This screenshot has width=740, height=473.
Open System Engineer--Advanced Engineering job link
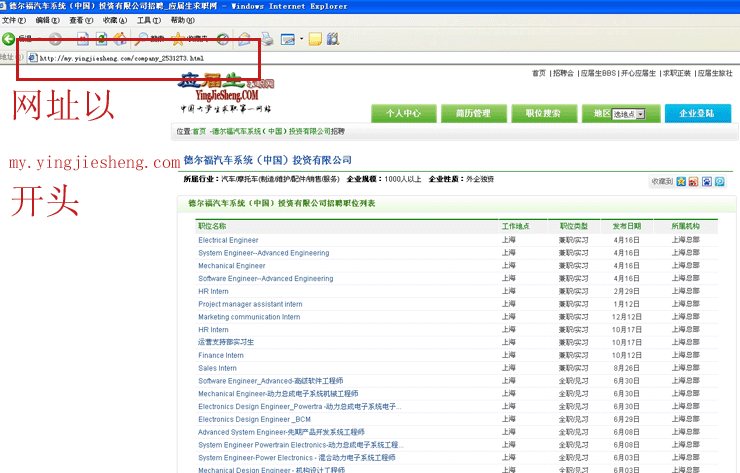pos(264,253)
